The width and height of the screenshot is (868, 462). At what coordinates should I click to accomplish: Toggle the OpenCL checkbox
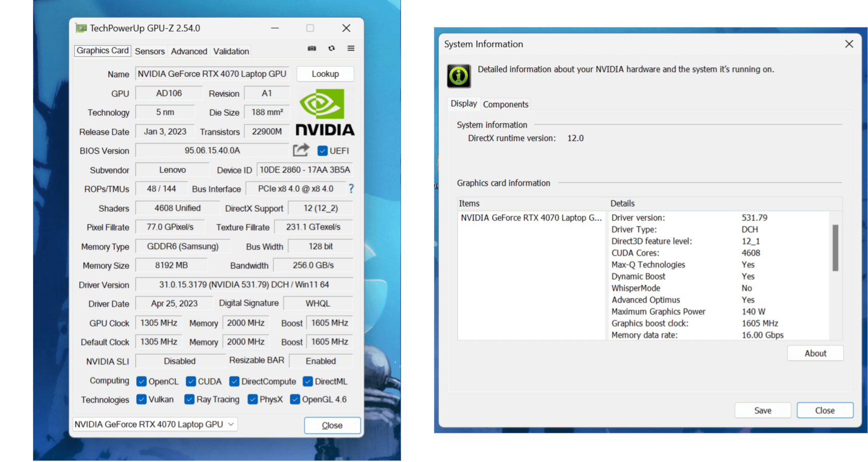tap(141, 381)
